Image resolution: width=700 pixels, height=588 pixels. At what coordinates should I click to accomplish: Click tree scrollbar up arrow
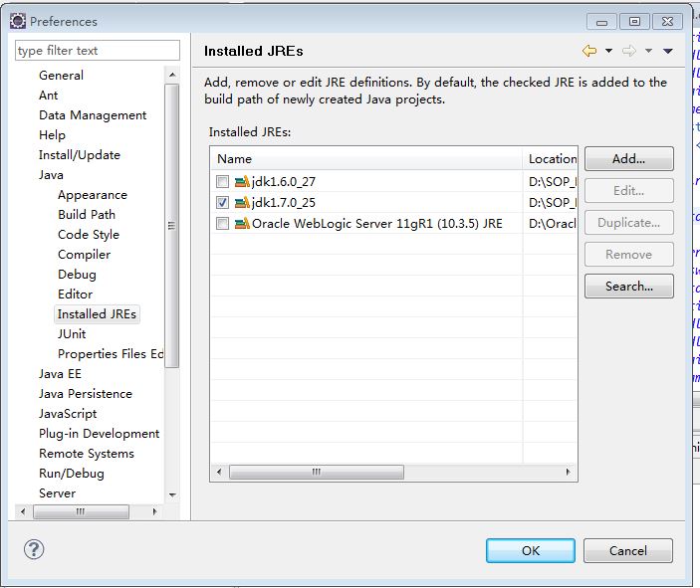pyautogui.click(x=172, y=75)
